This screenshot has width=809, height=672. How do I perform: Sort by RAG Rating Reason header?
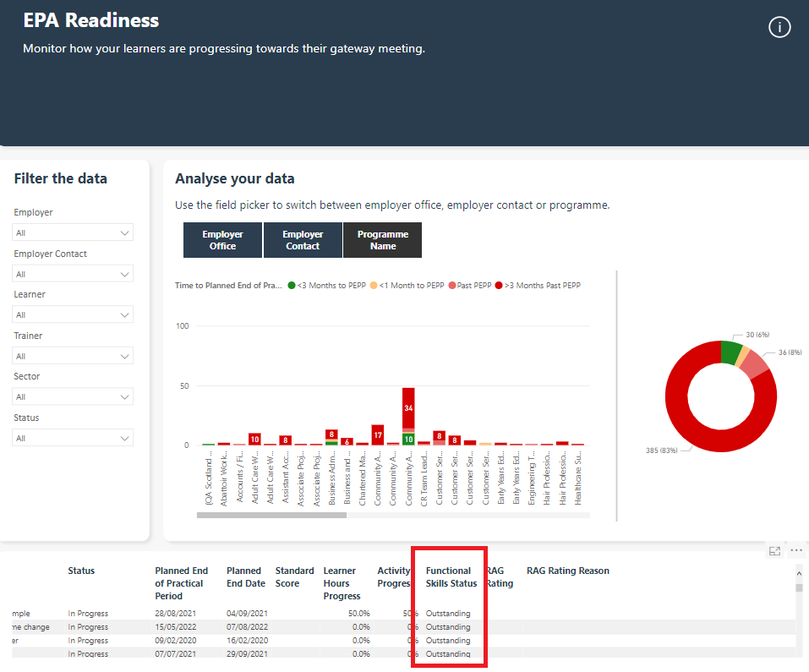coord(567,571)
